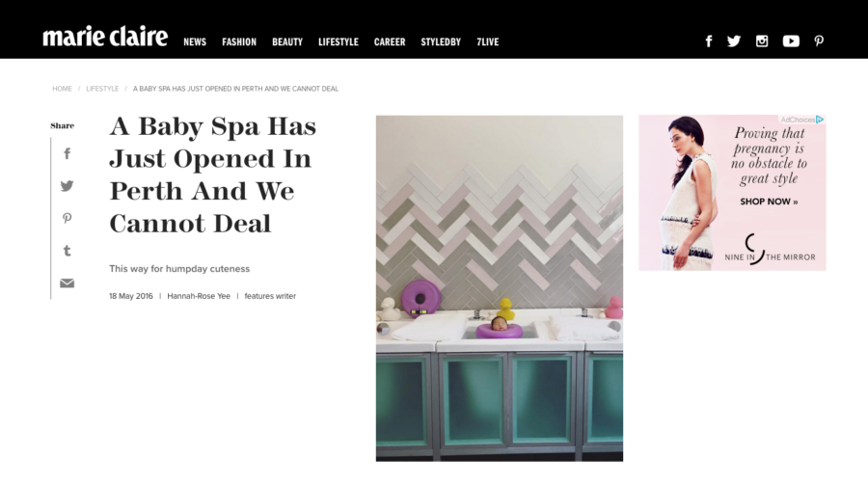Share article on Twitter from sidebar
Viewport: 868px width, 484px height.
[67, 186]
